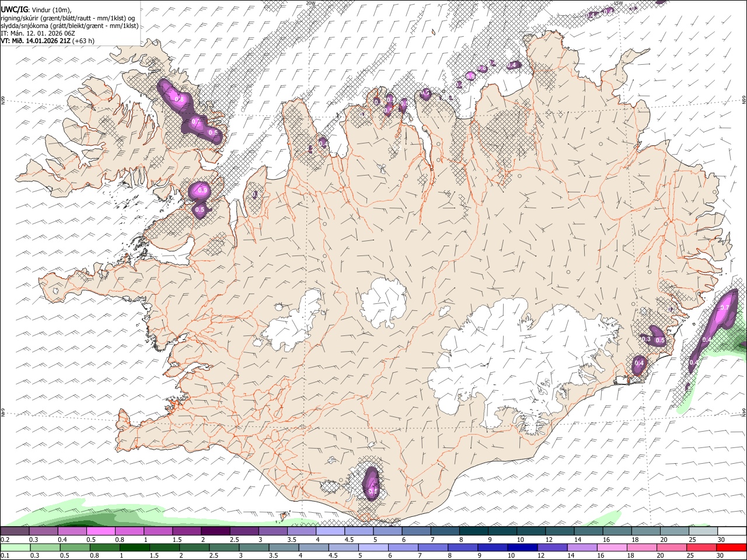
Task: Select the deep navy blue 10–12 swatch, lower legend
Action: pyautogui.click(x=522, y=547)
